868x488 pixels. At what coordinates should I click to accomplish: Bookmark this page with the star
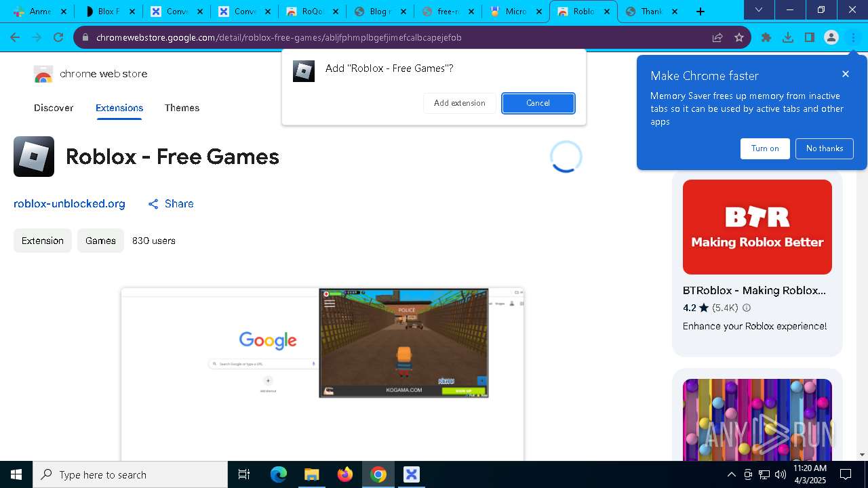pyautogui.click(x=739, y=37)
